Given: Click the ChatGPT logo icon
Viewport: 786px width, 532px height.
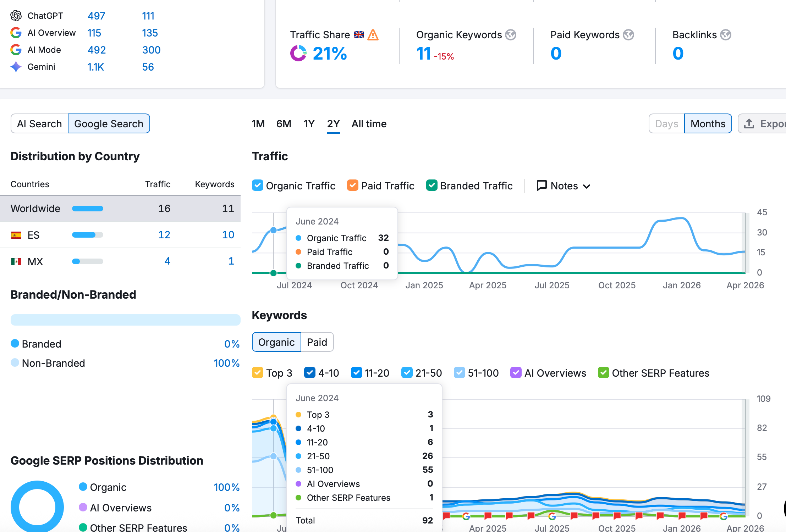Looking at the screenshot, I should 16,16.
